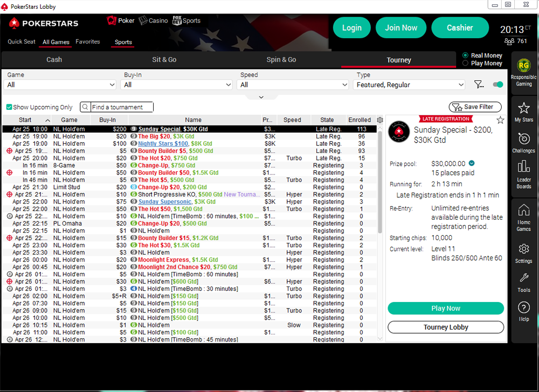
Task: Select Moonlight Express, $1.5K Gtd row
Action: pyautogui.click(x=189, y=260)
